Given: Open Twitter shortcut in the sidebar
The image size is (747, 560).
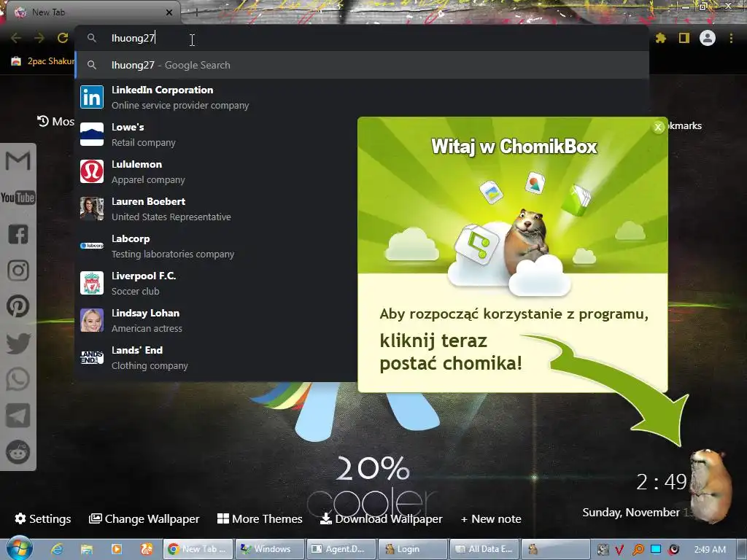Looking at the screenshot, I should (18, 343).
